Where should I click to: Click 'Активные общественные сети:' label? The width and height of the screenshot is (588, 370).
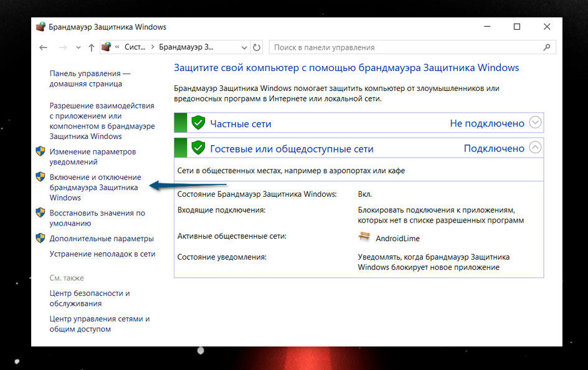point(232,236)
